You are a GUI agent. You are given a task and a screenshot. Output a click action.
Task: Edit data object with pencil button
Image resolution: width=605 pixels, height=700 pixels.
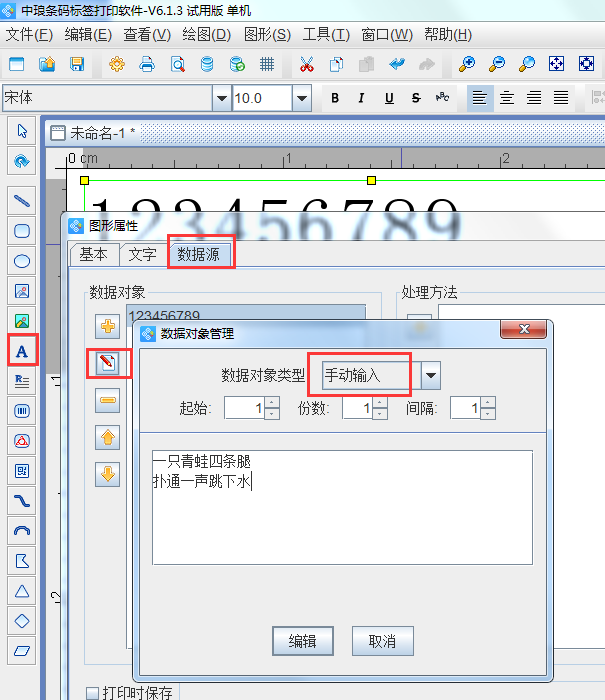(x=108, y=363)
